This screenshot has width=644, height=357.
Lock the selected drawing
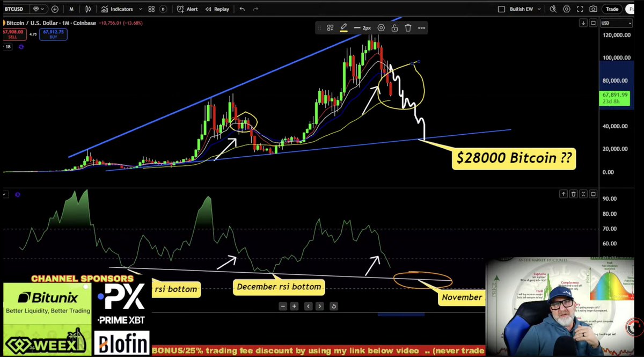[x=394, y=28]
